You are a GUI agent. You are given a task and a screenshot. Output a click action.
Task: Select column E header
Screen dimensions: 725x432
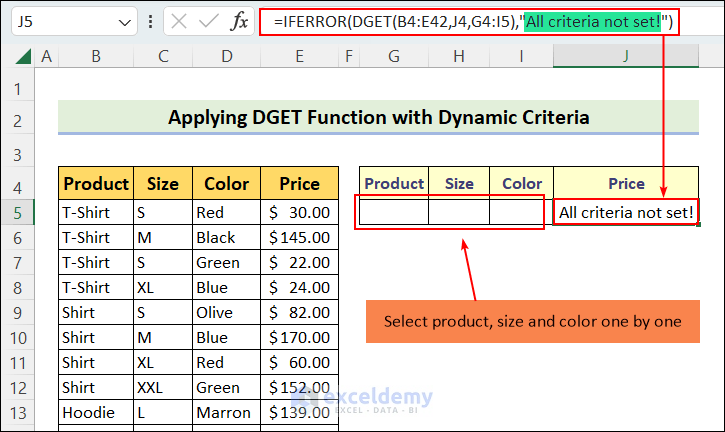tap(300, 56)
